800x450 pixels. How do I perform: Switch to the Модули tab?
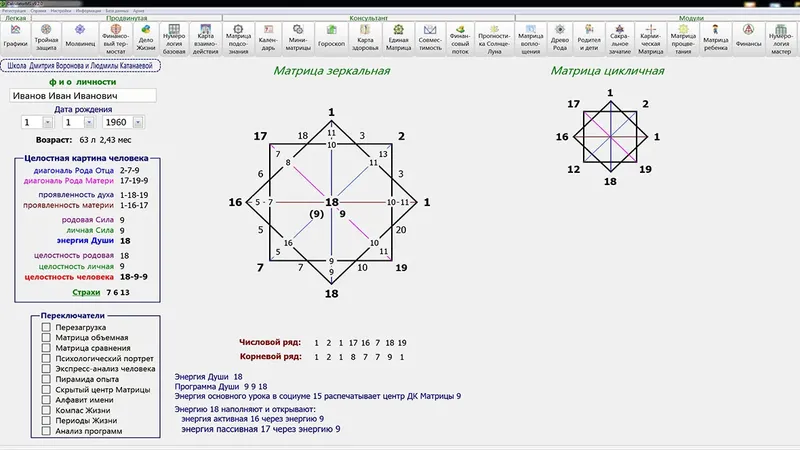pyautogui.click(x=691, y=18)
